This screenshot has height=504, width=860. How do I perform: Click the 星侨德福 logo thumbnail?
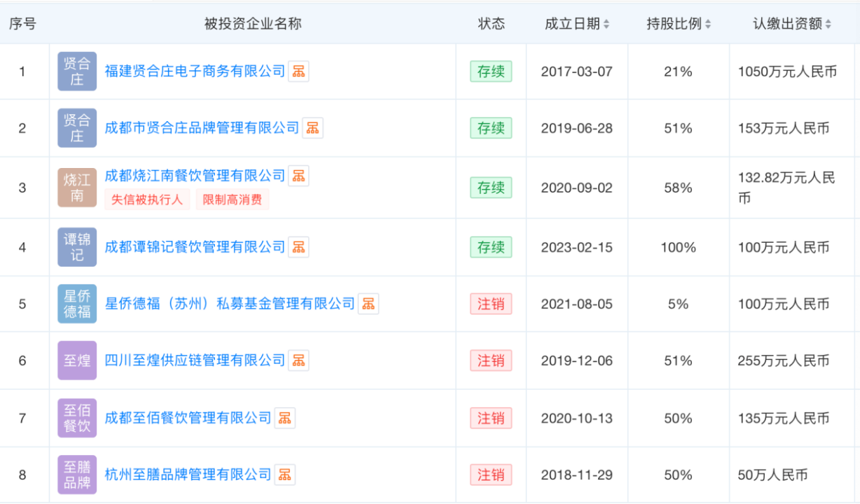(x=77, y=304)
